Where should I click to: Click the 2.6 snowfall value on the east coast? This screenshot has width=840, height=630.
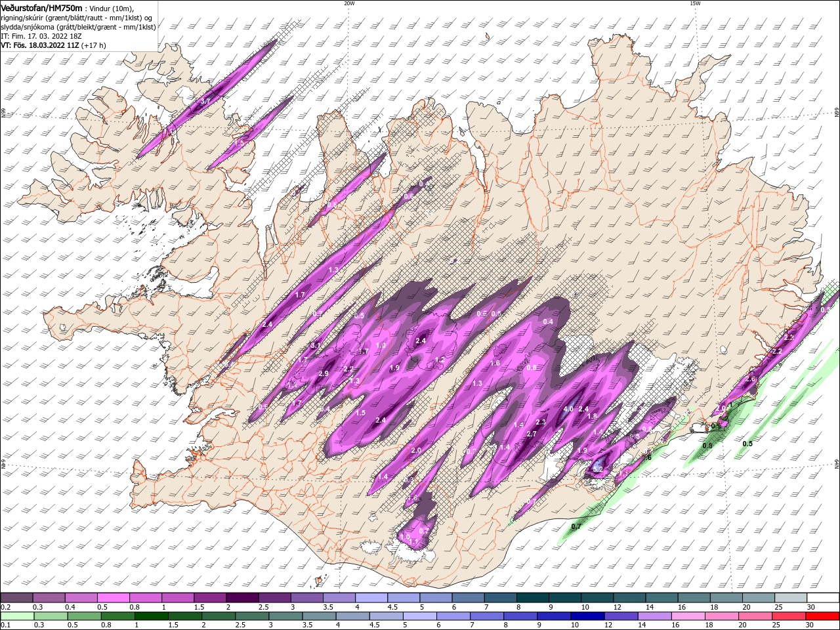pos(751,379)
